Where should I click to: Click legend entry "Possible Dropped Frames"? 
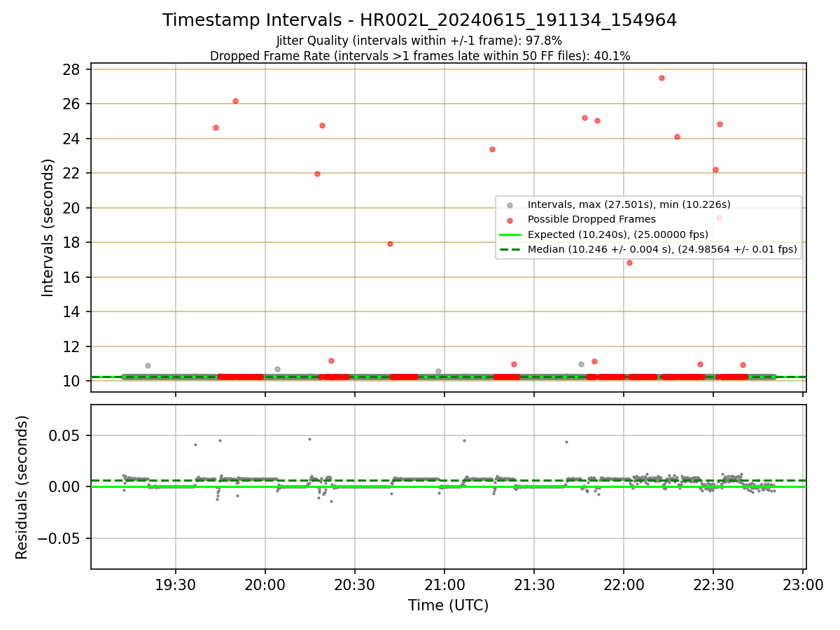[591, 219]
